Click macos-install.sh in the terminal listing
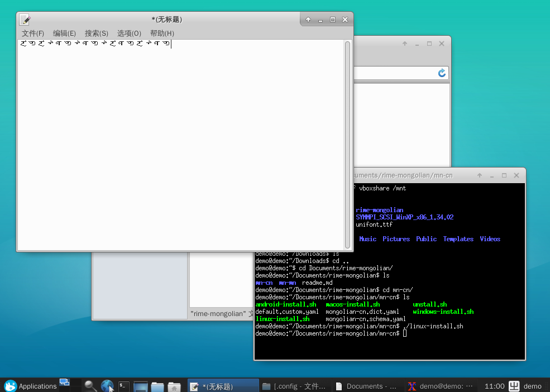 tap(353, 304)
